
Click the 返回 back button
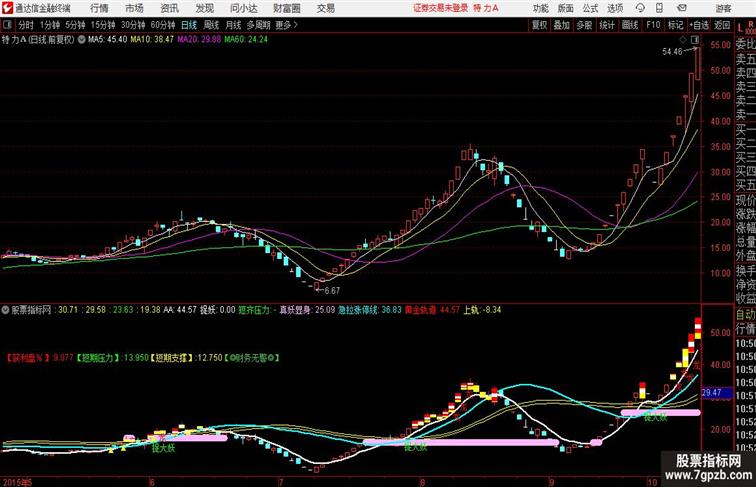[x=722, y=25]
